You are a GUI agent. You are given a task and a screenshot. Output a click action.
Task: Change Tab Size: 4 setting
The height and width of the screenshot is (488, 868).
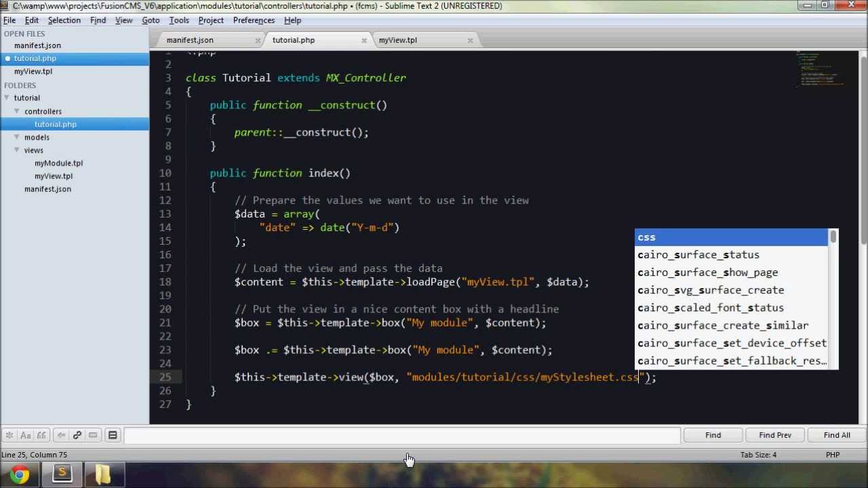758,455
